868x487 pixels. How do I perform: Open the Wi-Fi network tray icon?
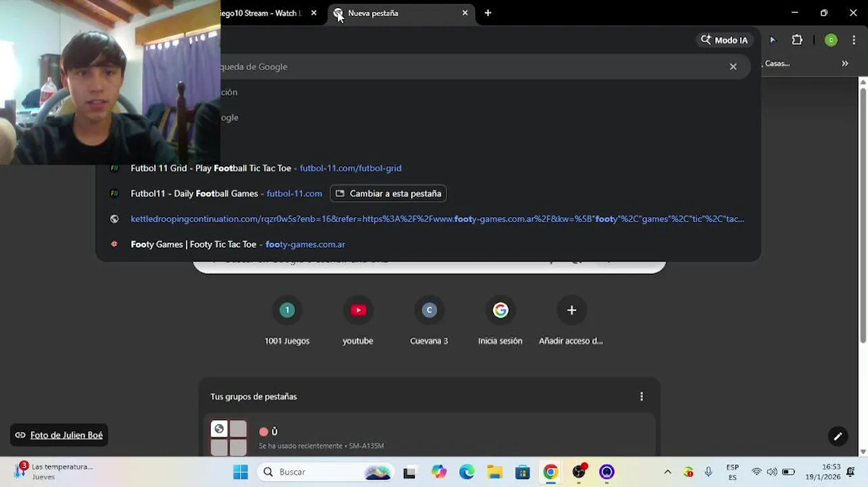[756, 472]
